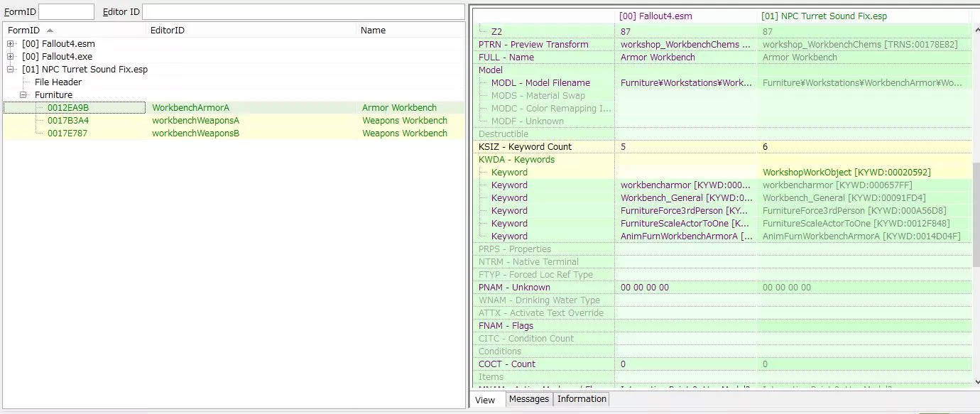Select the PNAM - Unknown row
The width and height of the screenshot is (980, 414).
pyautogui.click(x=722, y=288)
